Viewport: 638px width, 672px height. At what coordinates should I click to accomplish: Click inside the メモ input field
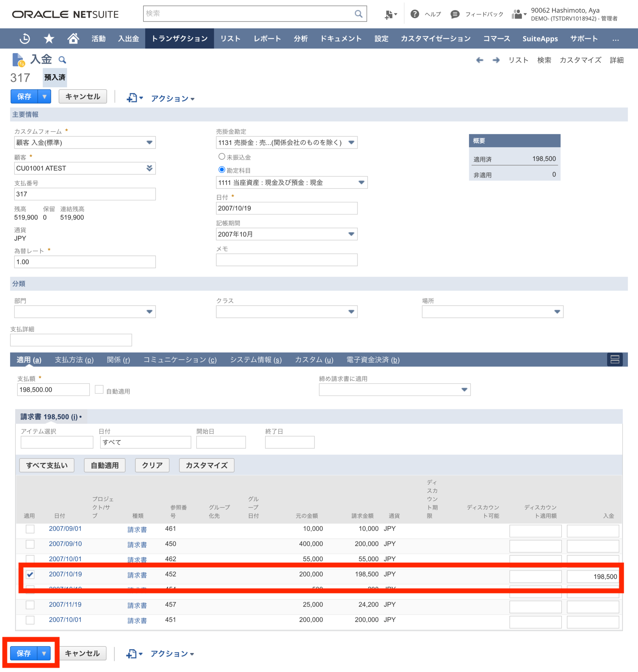tap(286, 260)
